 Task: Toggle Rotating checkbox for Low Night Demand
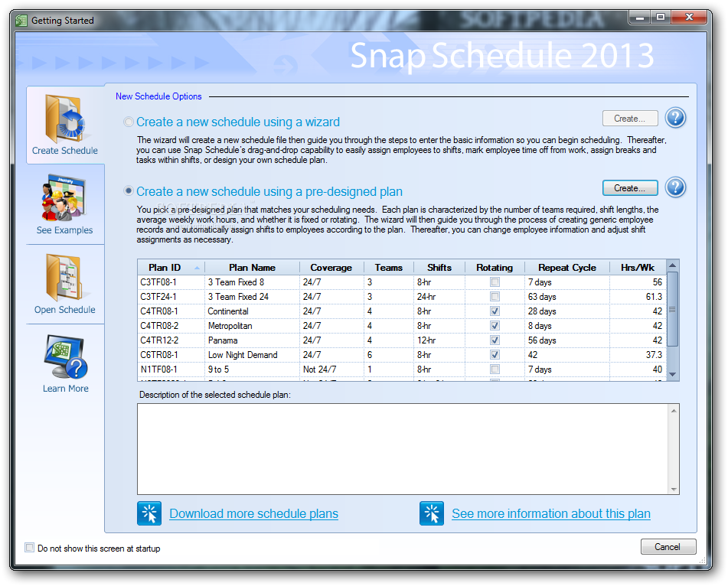click(x=495, y=355)
